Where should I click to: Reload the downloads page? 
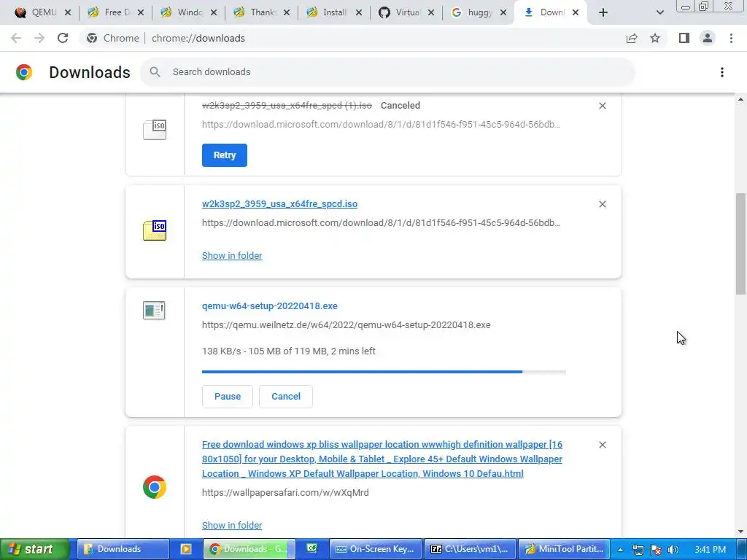pyautogui.click(x=63, y=38)
